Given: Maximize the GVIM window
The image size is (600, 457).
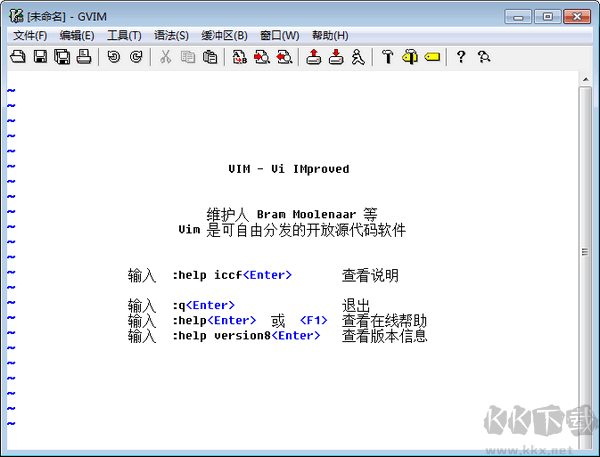Looking at the screenshot, I should pyautogui.click(x=548, y=17).
